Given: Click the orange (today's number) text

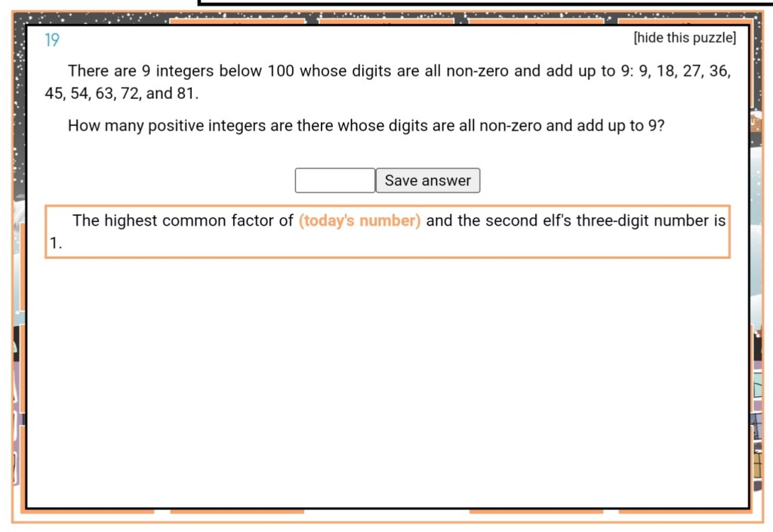Looking at the screenshot, I should point(359,221).
